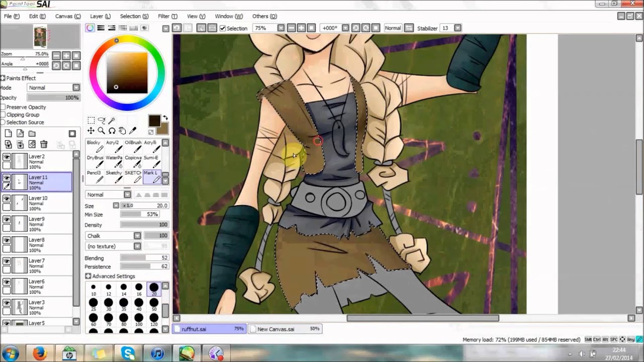Select the Zoom magnifier tool
This screenshot has width=644, height=362.
pyautogui.click(x=101, y=131)
